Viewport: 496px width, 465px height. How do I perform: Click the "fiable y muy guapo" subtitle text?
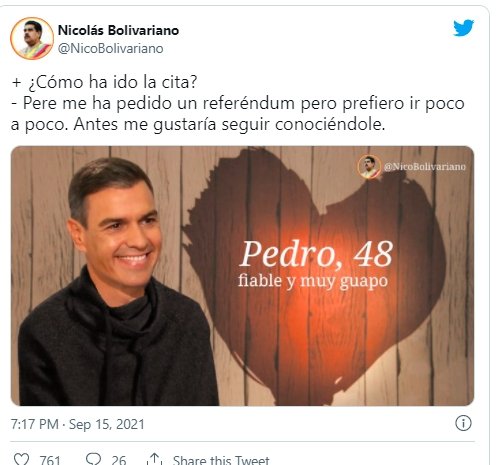pos(313,281)
